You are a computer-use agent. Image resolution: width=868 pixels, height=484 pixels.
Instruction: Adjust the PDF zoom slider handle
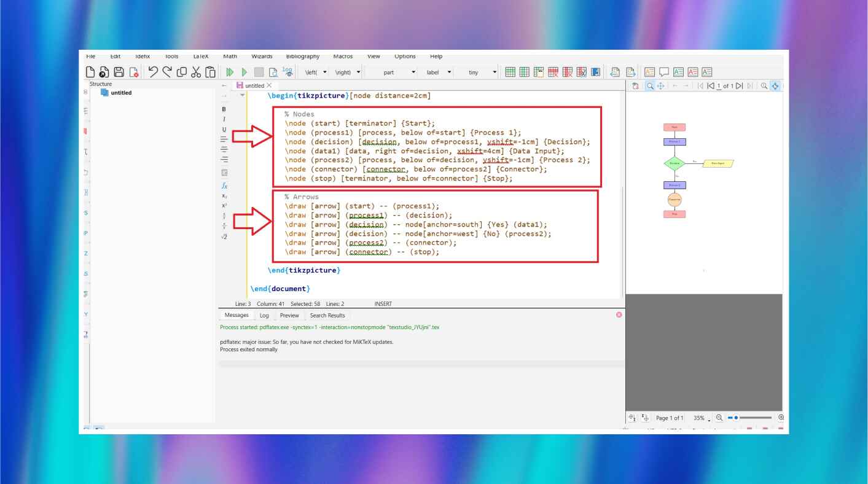click(x=736, y=418)
